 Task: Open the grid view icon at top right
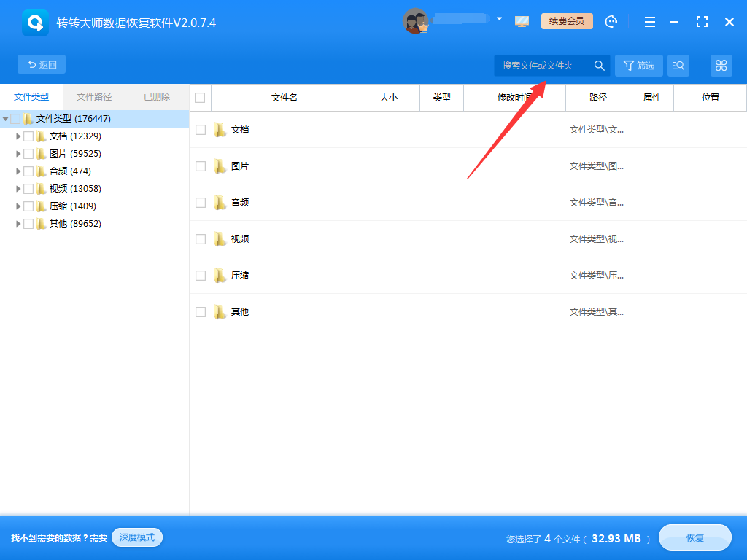721,65
